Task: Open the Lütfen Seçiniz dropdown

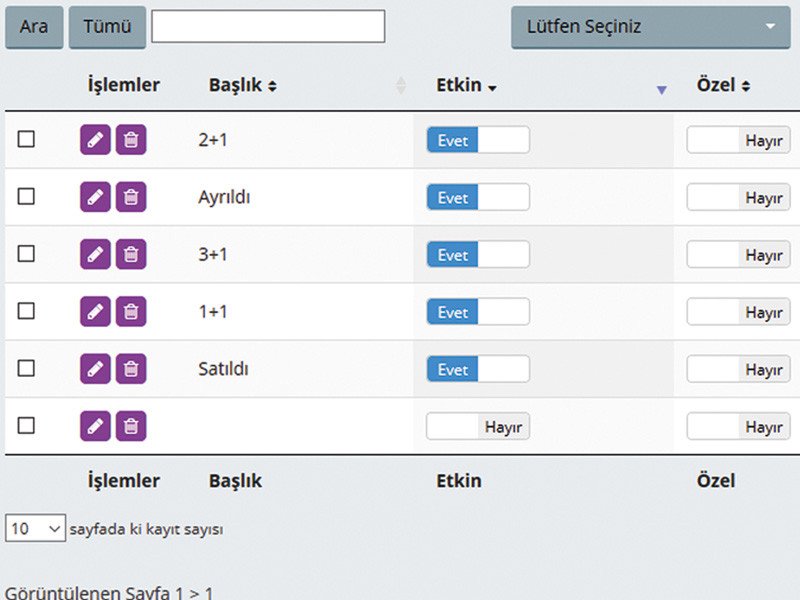Action: click(650, 27)
